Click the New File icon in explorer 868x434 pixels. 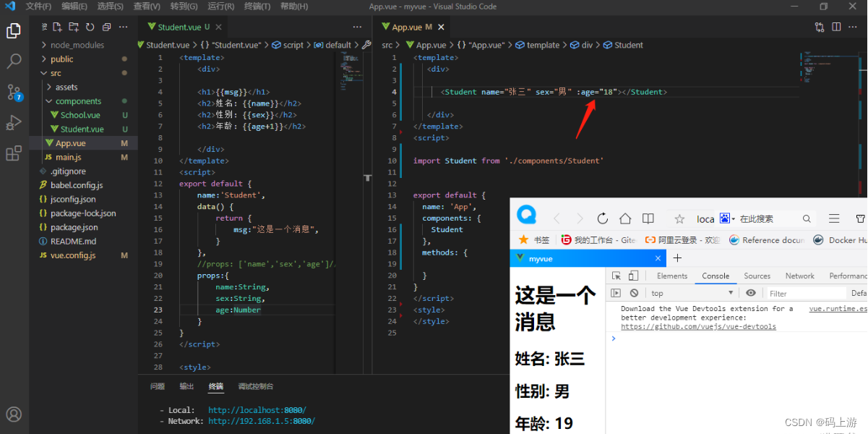tap(57, 27)
